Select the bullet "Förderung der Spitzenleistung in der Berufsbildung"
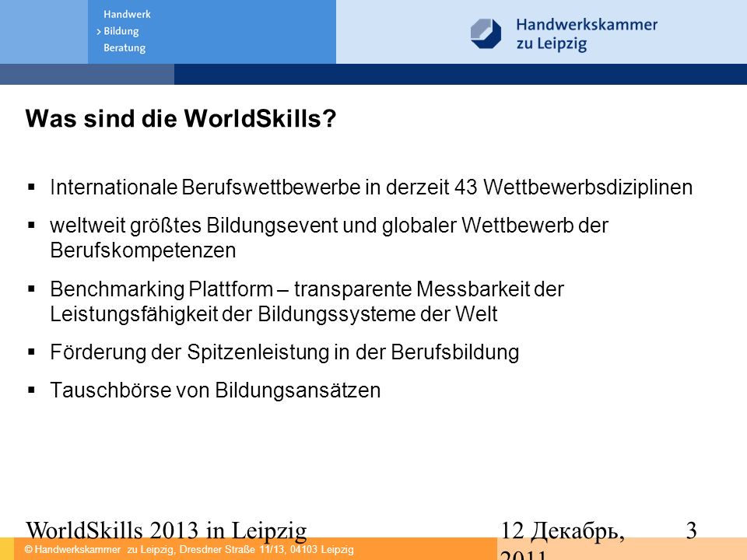 coord(285,352)
